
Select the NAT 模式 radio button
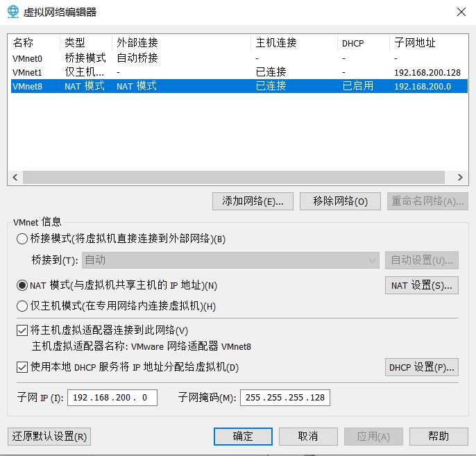(22, 285)
